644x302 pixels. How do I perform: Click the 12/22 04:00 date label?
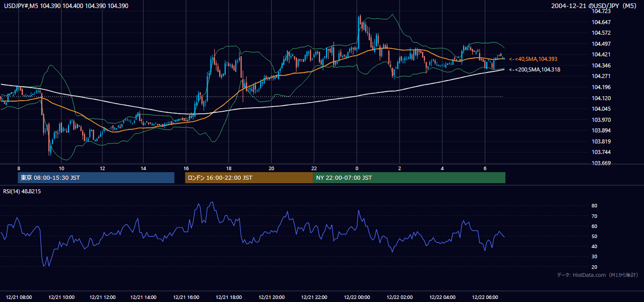(x=442, y=297)
